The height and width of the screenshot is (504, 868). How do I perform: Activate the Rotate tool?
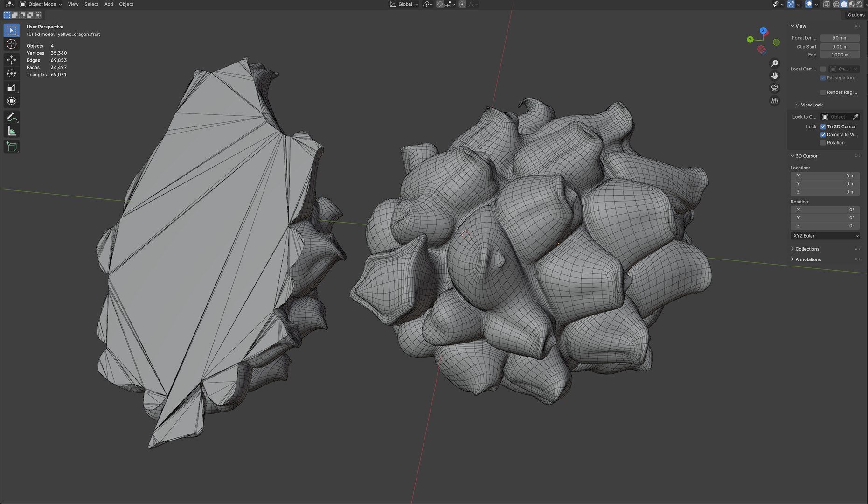point(12,74)
